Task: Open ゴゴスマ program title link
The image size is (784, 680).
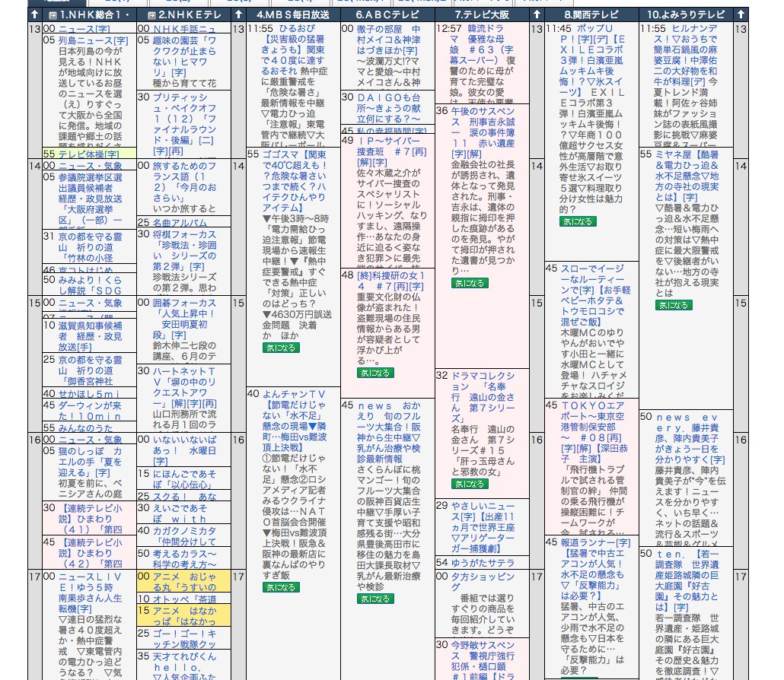Action: (x=294, y=181)
